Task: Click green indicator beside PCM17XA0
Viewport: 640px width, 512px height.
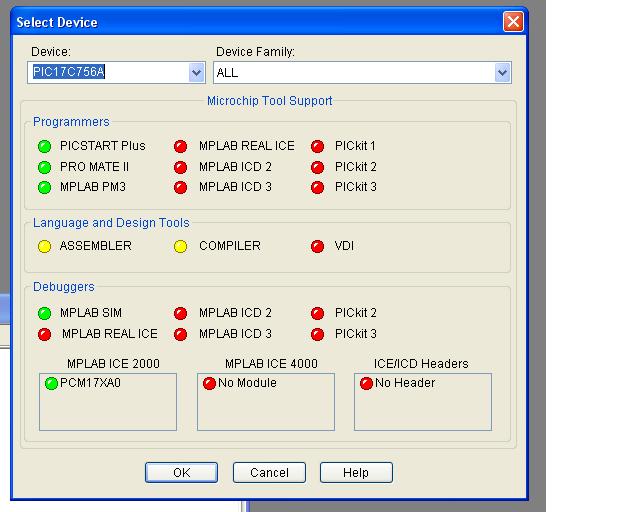Action: click(x=51, y=383)
